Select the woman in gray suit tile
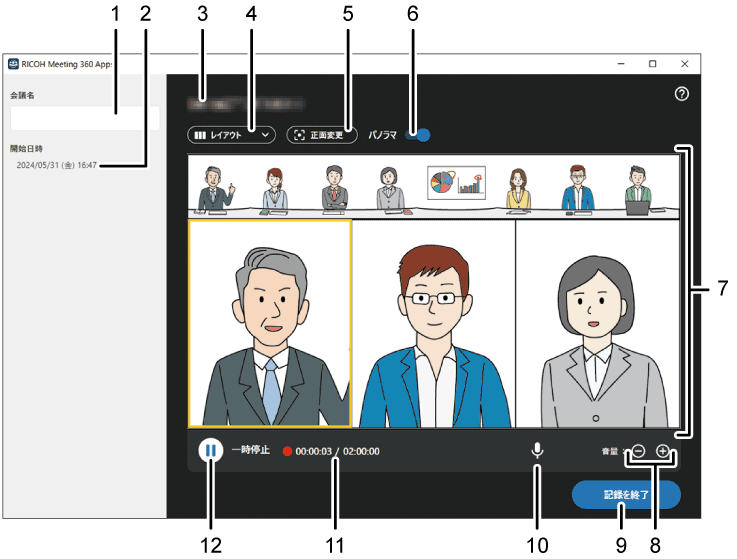The image size is (737, 559). [598, 323]
